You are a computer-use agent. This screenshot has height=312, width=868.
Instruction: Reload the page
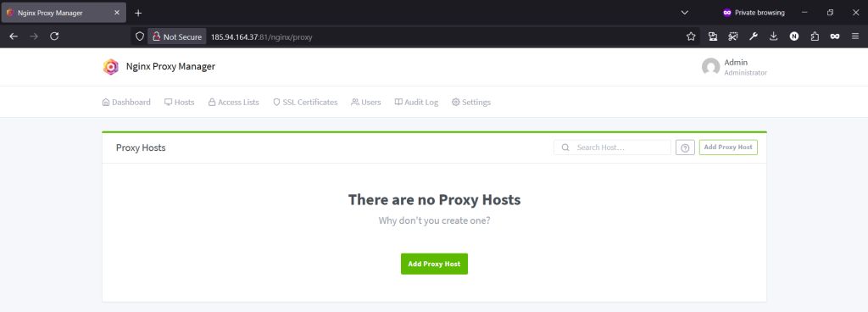[x=54, y=36]
